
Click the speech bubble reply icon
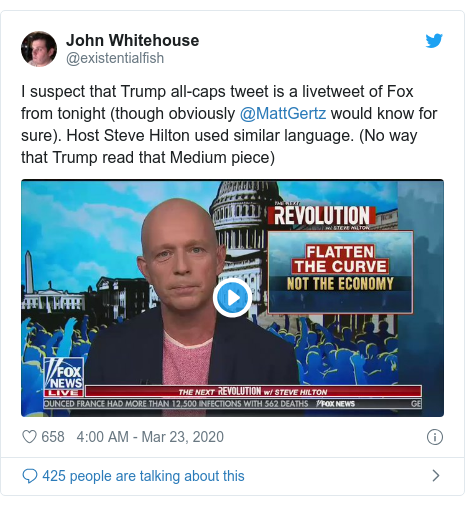[30, 476]
